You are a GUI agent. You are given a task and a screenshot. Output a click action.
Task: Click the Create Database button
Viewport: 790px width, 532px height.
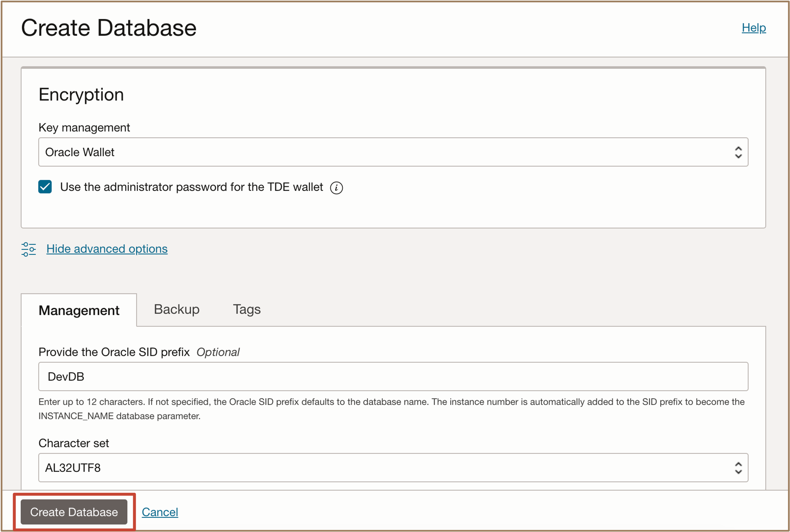[74, 512]
